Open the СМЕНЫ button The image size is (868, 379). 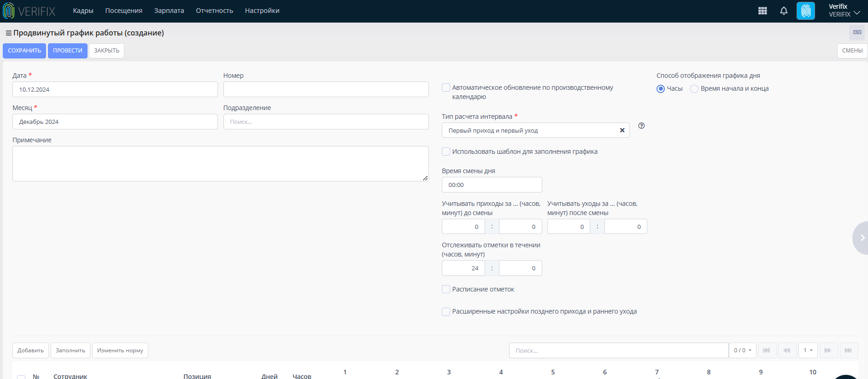click(x=852, y=51)
